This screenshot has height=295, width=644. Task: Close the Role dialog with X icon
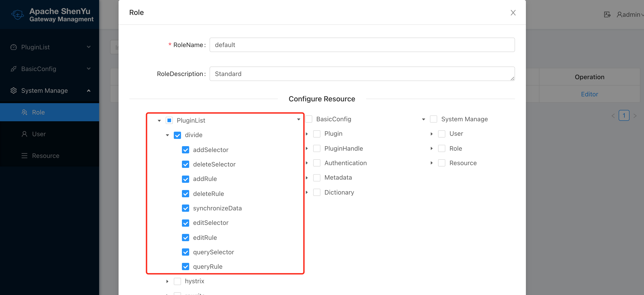pos(513,12)
